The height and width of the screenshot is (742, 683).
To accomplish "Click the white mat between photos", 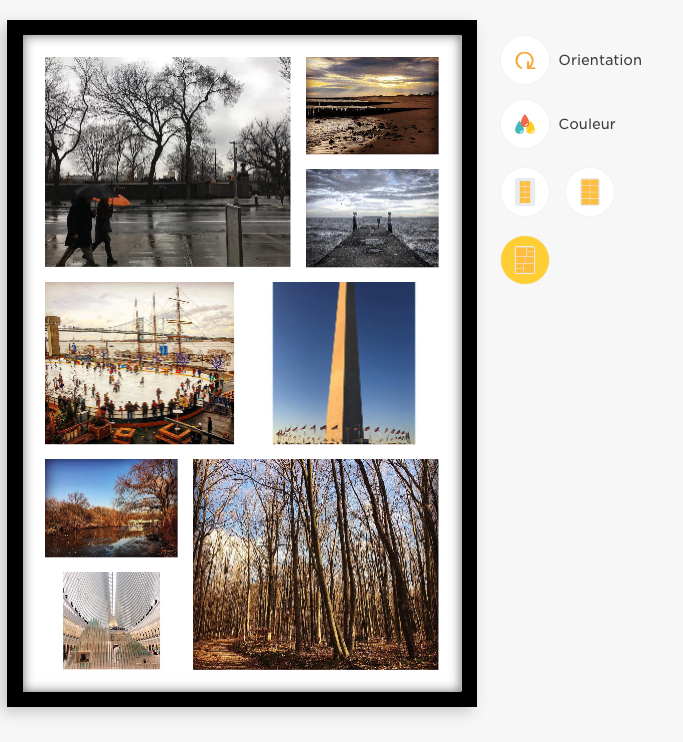I will pos(253,363).
